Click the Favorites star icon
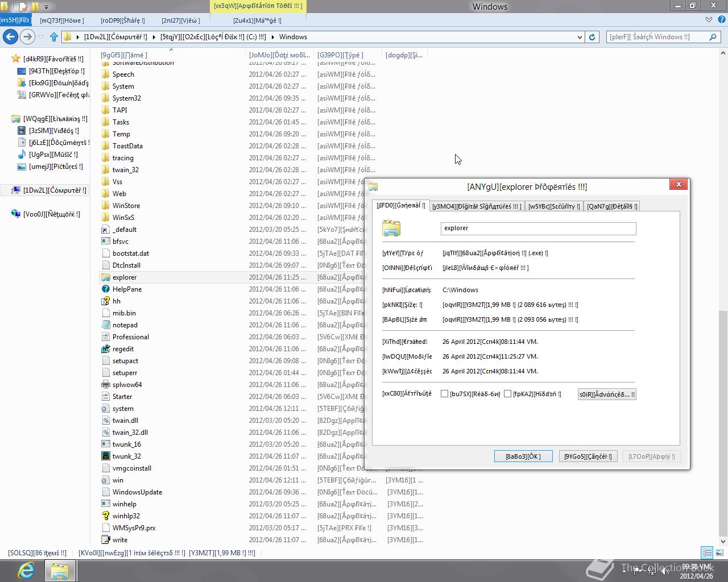 (x=16, y=59)
